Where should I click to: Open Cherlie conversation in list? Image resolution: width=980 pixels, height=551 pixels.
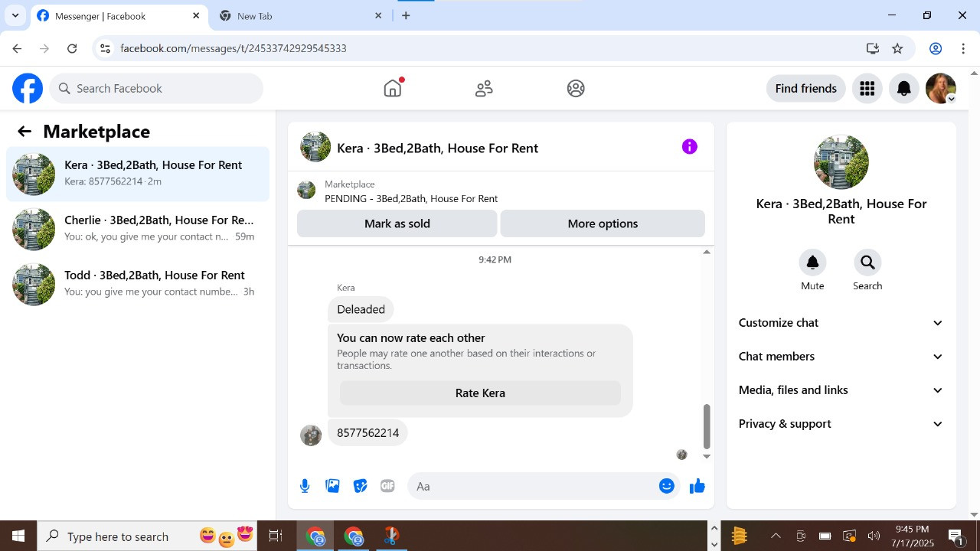138,229
